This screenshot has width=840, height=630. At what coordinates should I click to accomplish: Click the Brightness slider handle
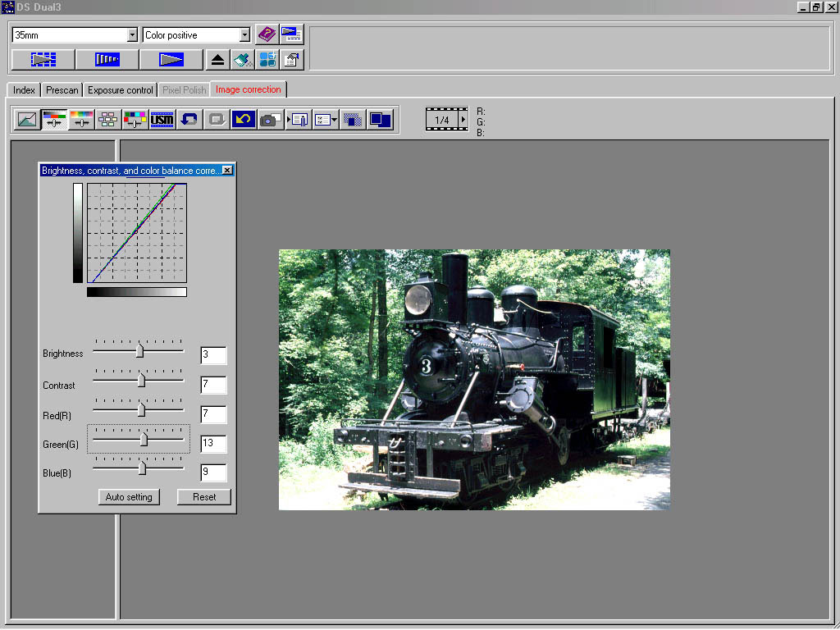[139, 350]
